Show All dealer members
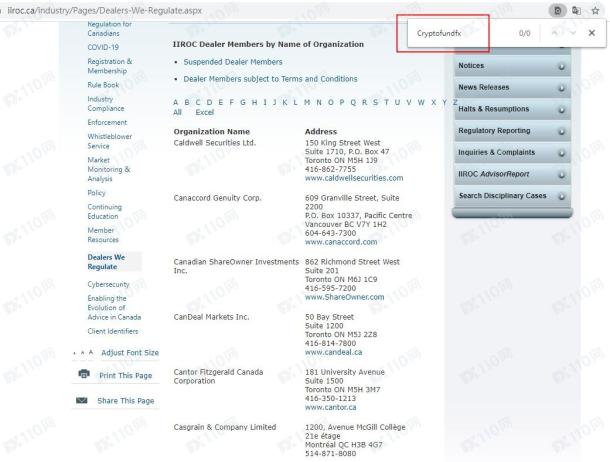The image size is (610, 462). [x=177, y=112]
